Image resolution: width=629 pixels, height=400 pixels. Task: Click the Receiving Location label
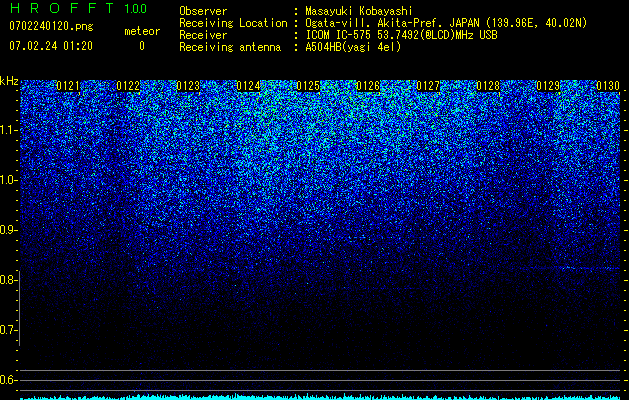pyautogui.click(x=233, y=23)
